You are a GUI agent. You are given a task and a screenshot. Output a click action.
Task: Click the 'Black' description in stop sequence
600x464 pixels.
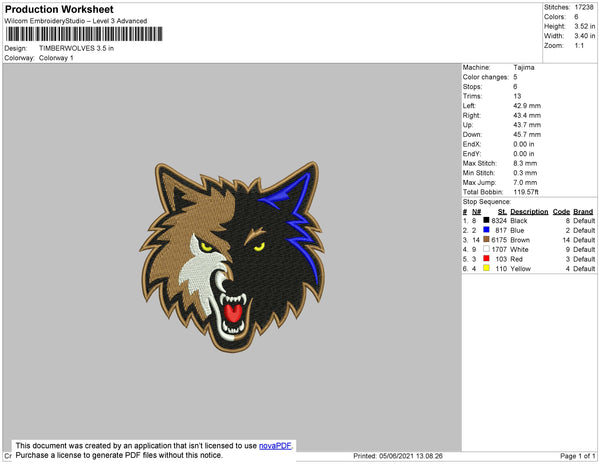tap(519, 221)
